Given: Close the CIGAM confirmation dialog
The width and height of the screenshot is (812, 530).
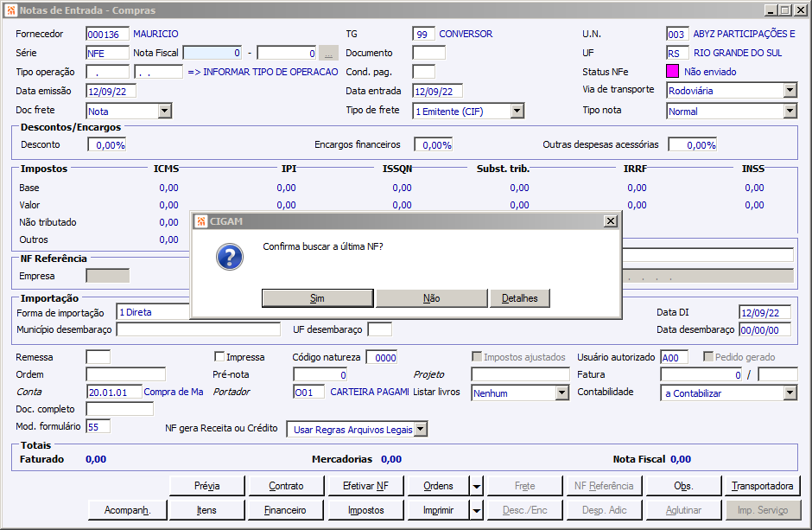Looking at the screenshot, I should point(611,221).
